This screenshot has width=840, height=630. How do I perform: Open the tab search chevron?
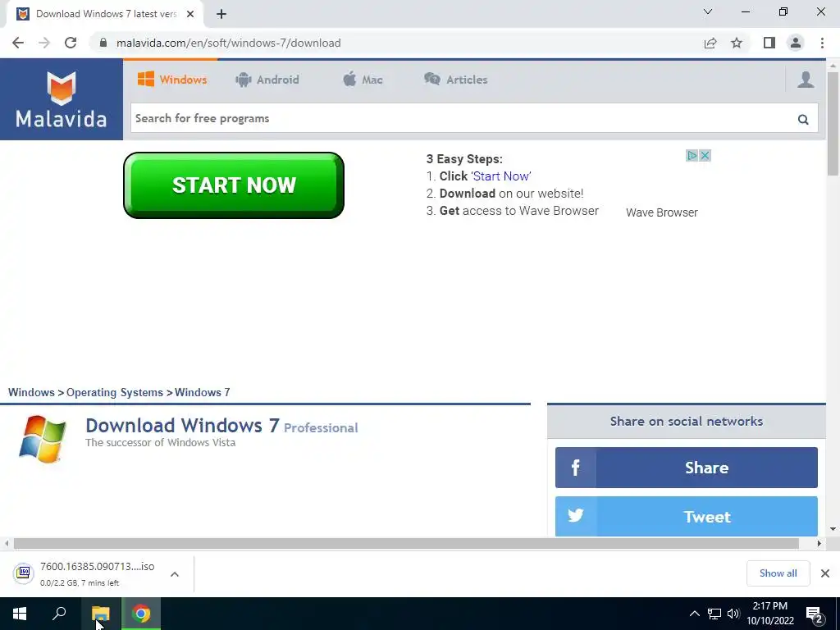pos(708,11)
